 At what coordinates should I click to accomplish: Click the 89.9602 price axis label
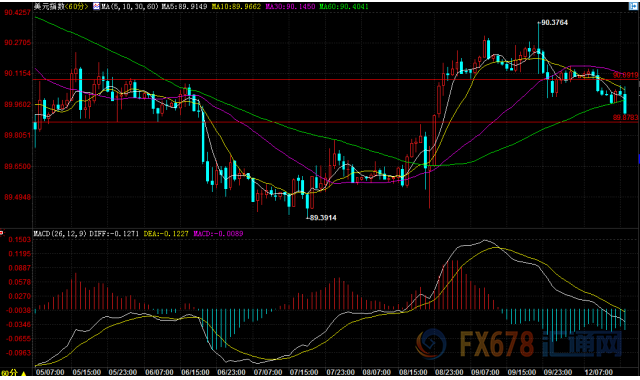coord(17,104)
